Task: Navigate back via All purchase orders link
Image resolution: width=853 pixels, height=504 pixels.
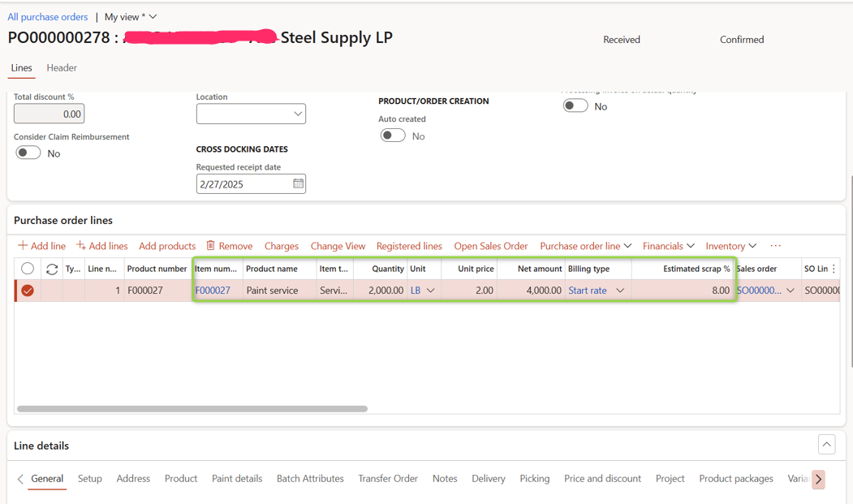Action: tap(47, 16)
